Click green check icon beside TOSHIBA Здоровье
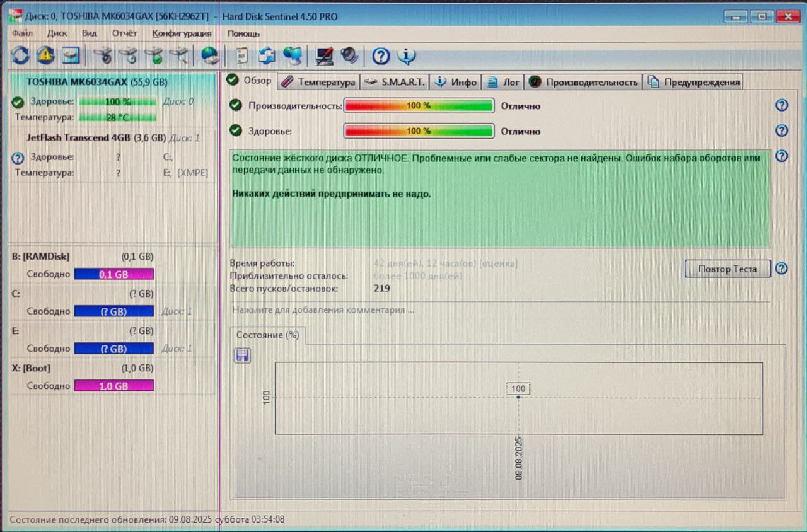This screenshot has width=807, height=532. tap(18, 101)
